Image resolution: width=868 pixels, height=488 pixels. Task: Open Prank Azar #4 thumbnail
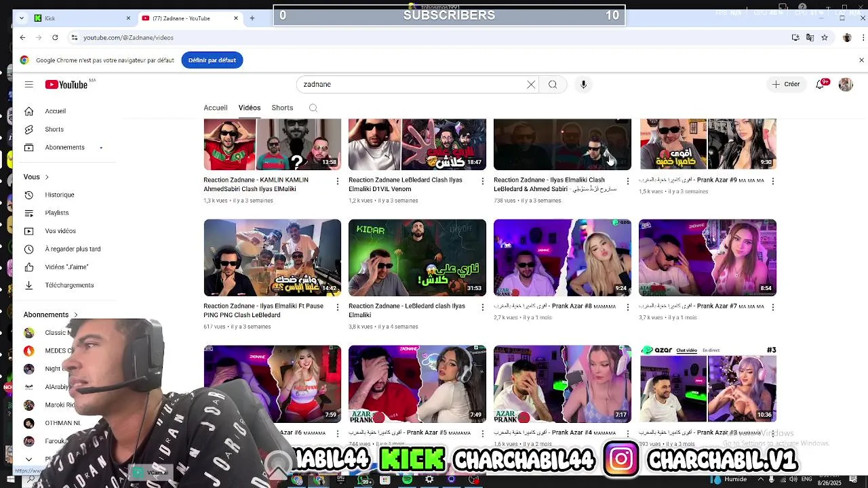(562, 384)
